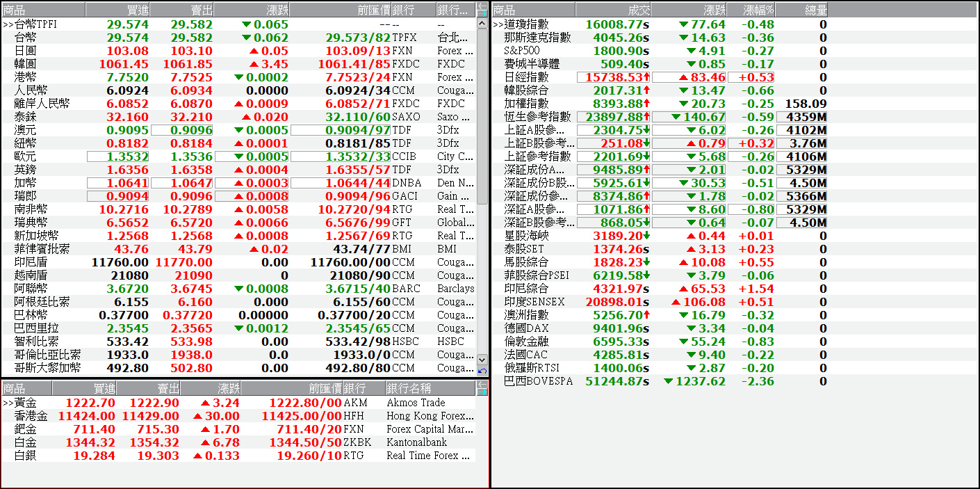Click the cyan right arrow in forex panel header
Viewport: 980px width, 489px height.
(x=482, y=13)
